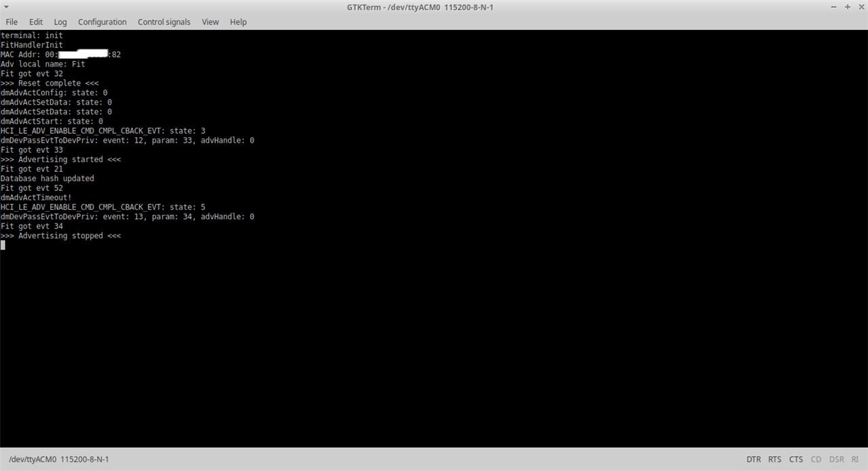
Task: Click the '>>> Reset complete <<<' line
Action: 50,83
